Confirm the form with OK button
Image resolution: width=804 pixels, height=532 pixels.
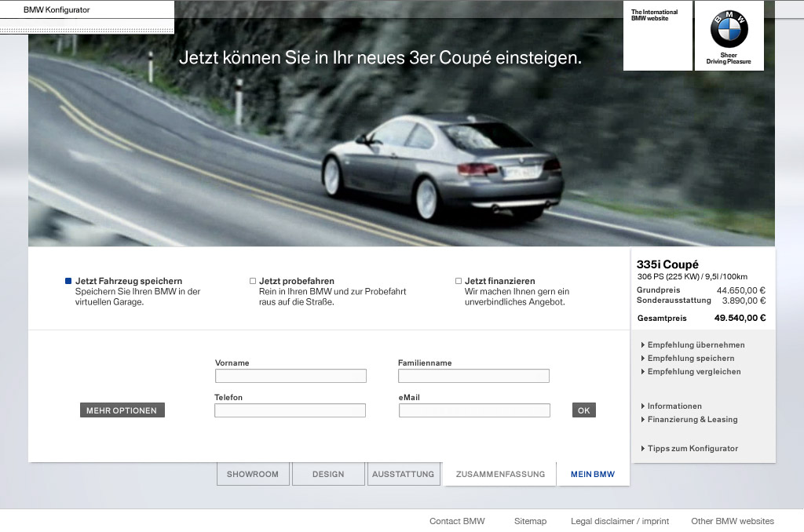[x=584, y=410]
